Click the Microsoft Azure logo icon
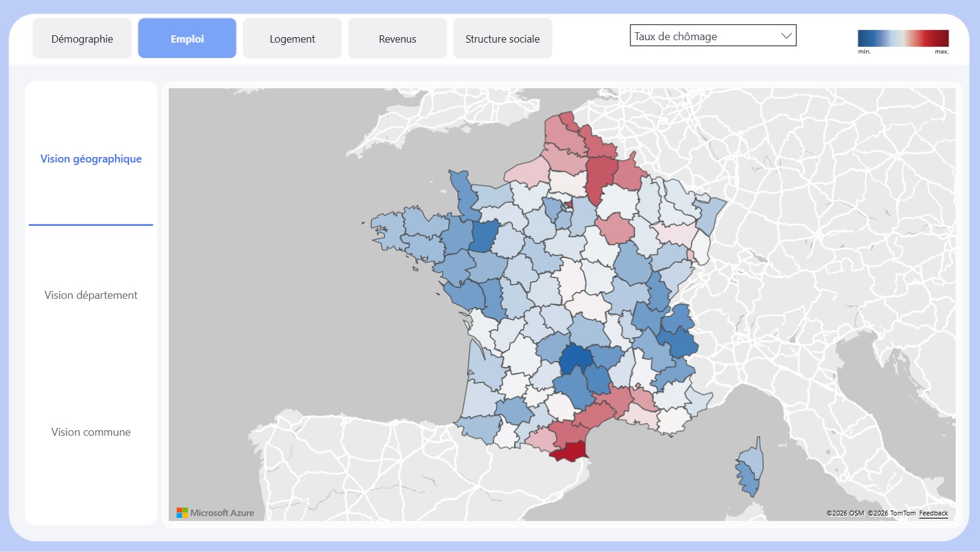980x552 pixels. pos(182,512)
